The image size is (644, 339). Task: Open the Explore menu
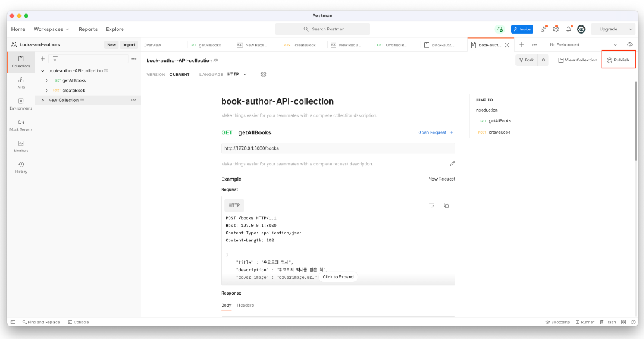tap(115, 29)
